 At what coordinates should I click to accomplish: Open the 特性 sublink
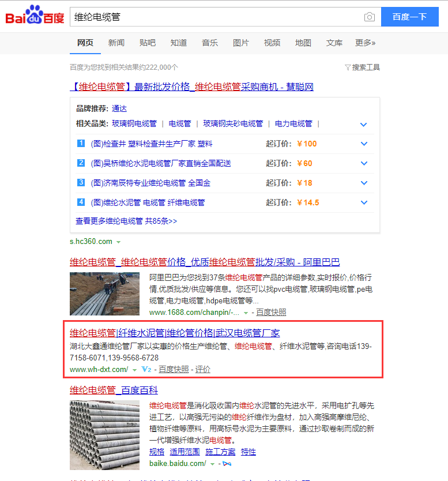pos(249,452)
